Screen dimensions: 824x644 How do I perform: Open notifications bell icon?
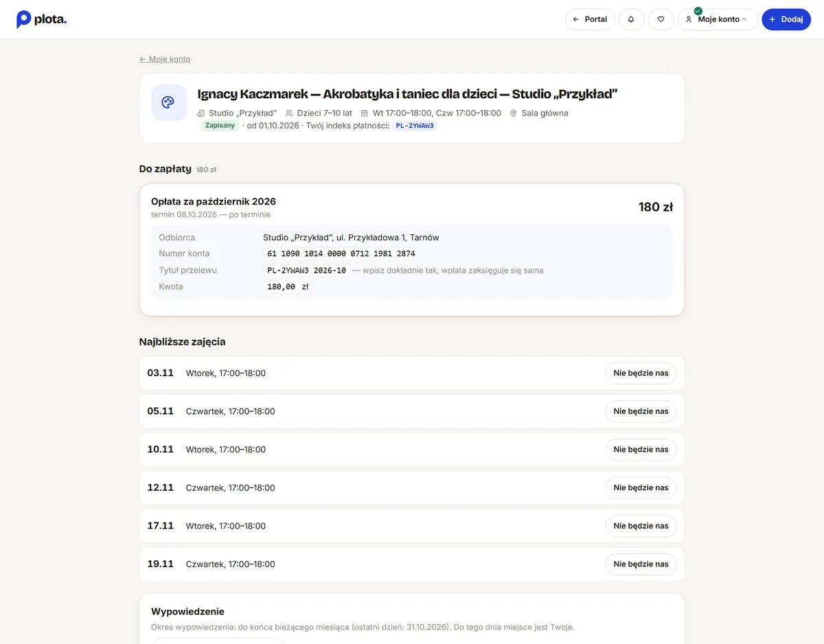[x=631, y=19]
